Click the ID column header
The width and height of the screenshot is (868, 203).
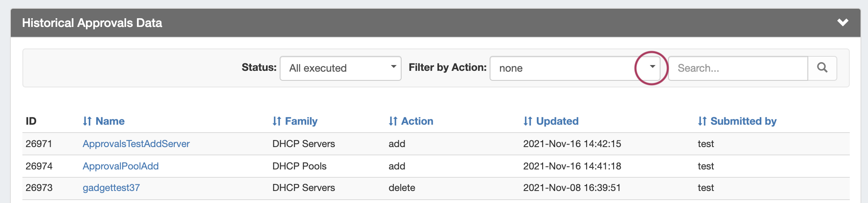31,121
